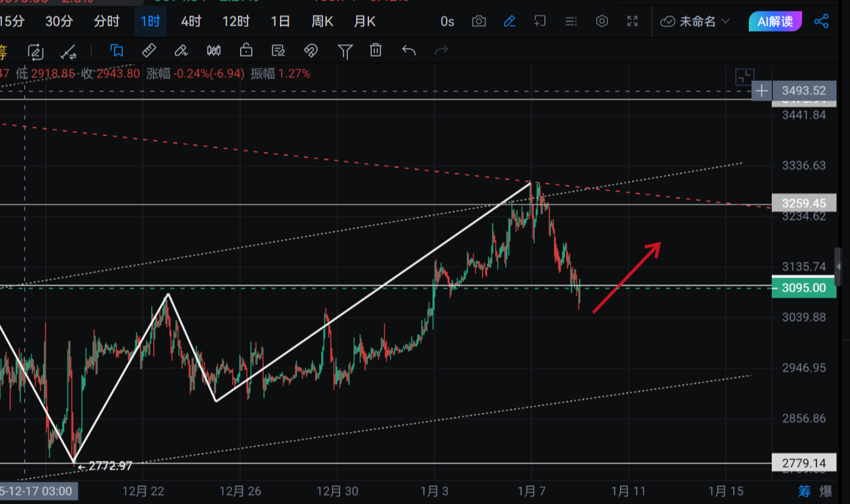
Task: Toggle magnet snap mode
Action: (x=310, y=51)
